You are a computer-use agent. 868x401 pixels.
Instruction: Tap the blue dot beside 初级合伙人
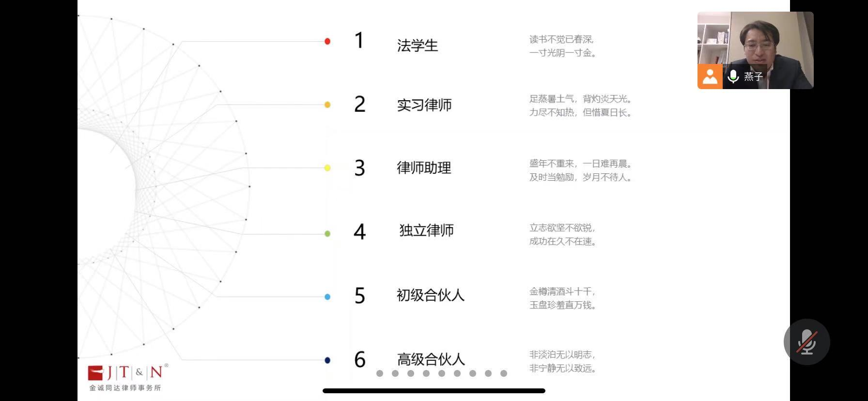point(327,297)
